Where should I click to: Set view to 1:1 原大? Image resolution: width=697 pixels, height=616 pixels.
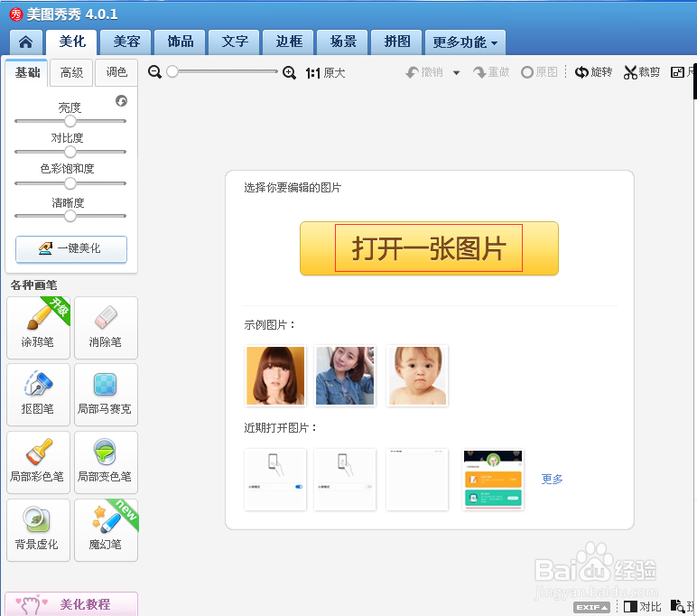coord(325,73)
